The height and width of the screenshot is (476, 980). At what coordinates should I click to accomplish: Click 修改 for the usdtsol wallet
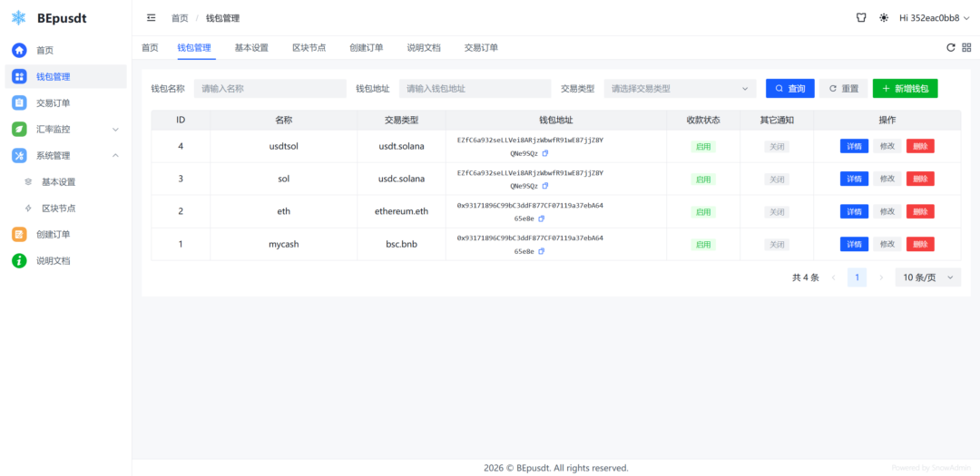(887, 146)
